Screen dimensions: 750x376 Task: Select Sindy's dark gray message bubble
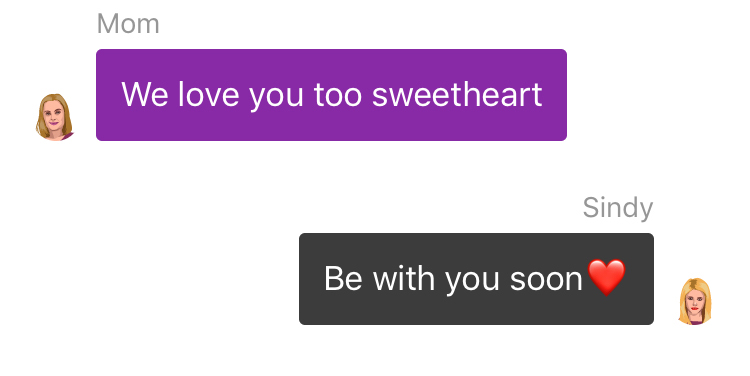476,279
